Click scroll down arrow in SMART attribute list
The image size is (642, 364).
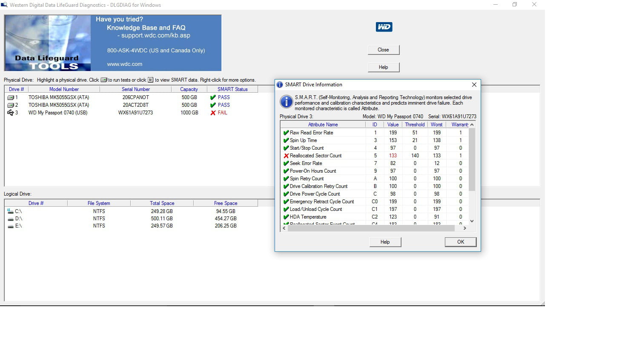[x=472, y=221]
